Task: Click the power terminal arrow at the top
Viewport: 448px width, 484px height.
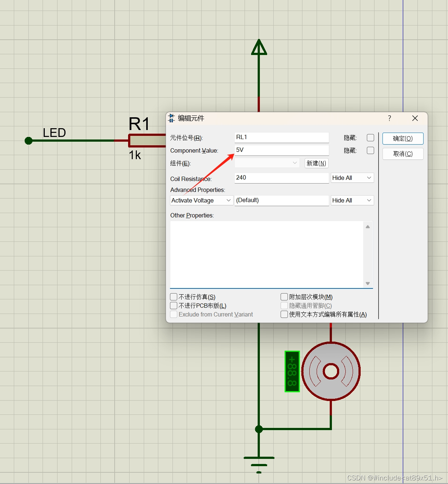Action: pyautogui.click(x=259, y=47)
